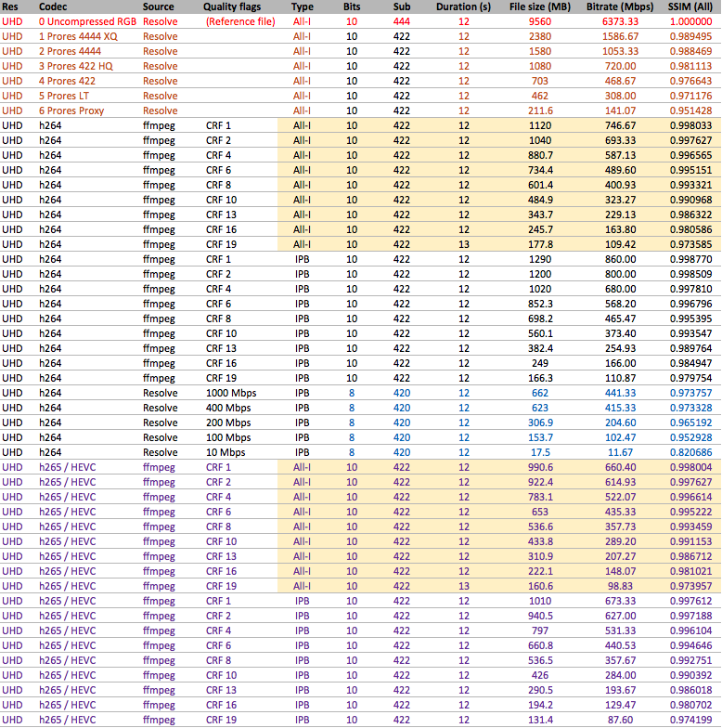Viewport: 722px width, 728px height.
Task: Click the file size value '1080'
Action: pyautogui.click(x=540, y=67)
